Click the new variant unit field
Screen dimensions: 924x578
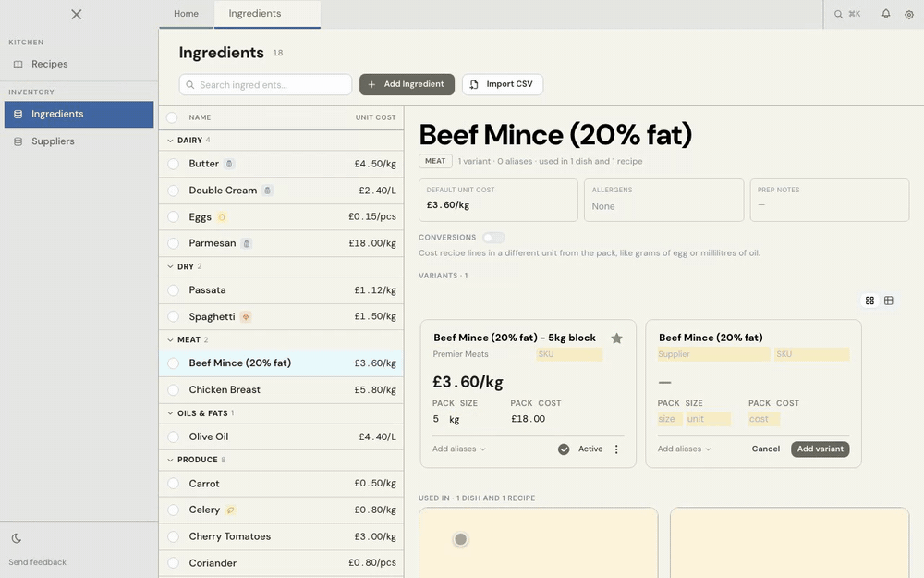pos(709,419)
